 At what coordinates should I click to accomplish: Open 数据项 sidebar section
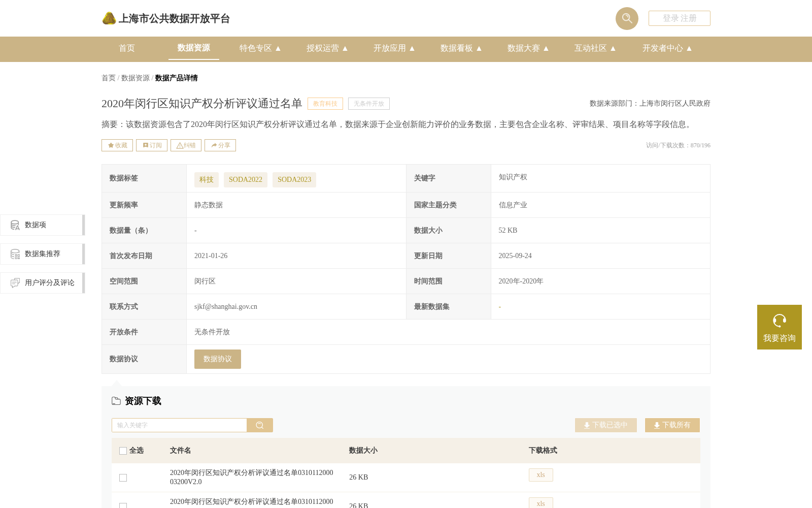[x=42, y=225]
